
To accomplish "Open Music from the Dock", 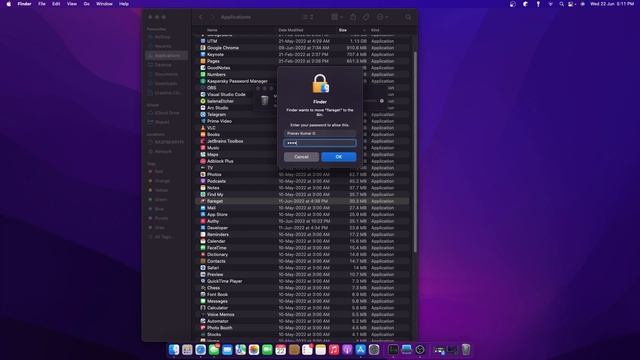I will [x=334, y=350].
